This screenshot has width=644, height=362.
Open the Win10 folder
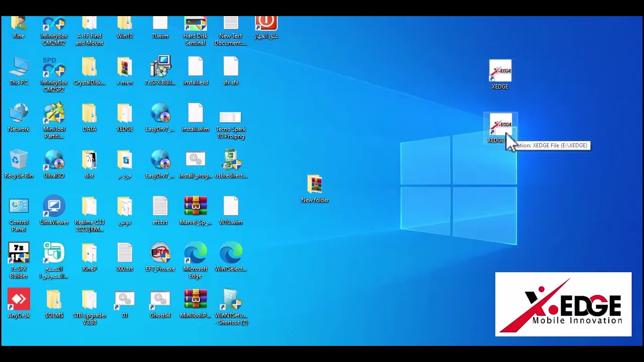[x=125, y=28]
